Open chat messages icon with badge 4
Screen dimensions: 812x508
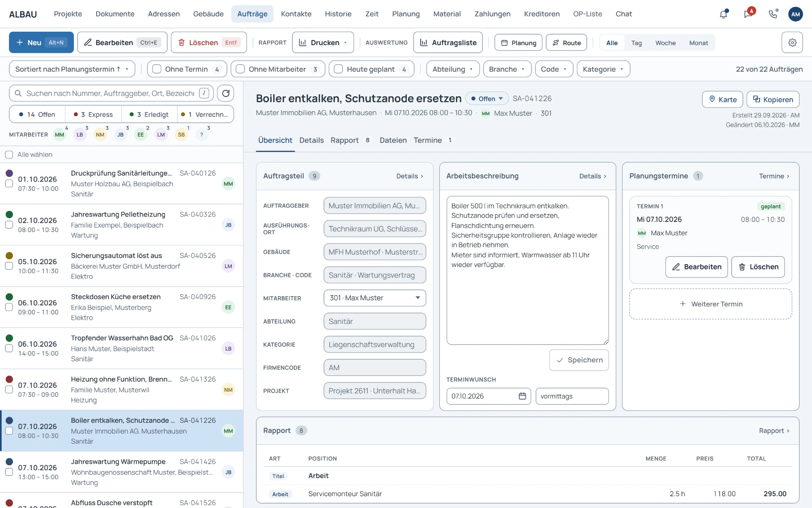[748, 14]
